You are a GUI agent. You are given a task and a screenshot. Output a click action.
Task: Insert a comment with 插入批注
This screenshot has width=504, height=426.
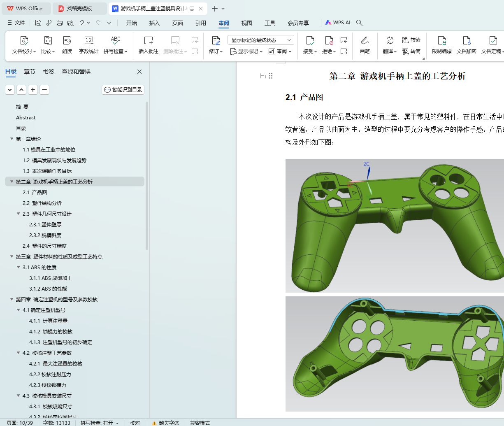[x=149, y=44]
